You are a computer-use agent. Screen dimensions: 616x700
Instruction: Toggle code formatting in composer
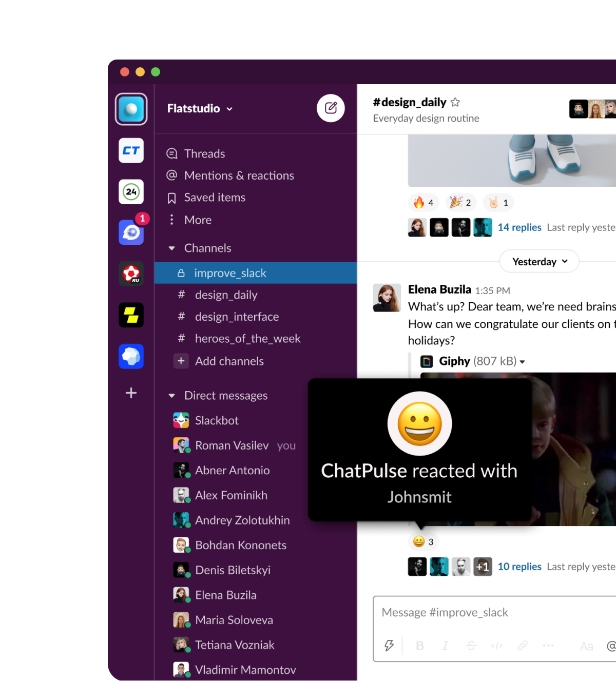497,646
